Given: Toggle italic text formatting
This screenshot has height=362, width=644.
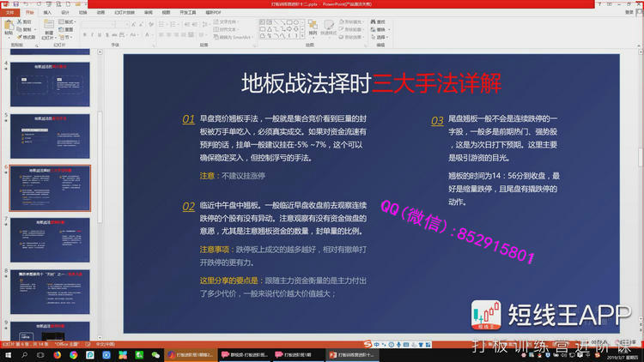Looking at the screenshot, I should click(93, 35).
